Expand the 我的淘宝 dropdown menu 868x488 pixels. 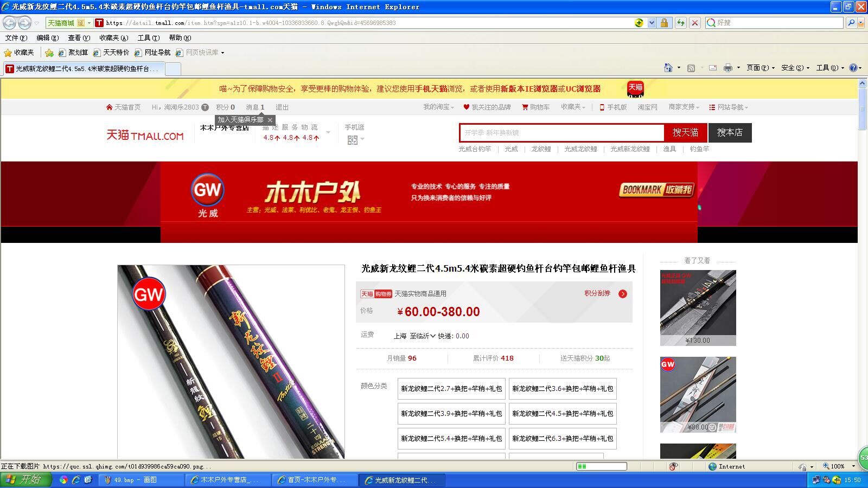(x=438, y=107)
